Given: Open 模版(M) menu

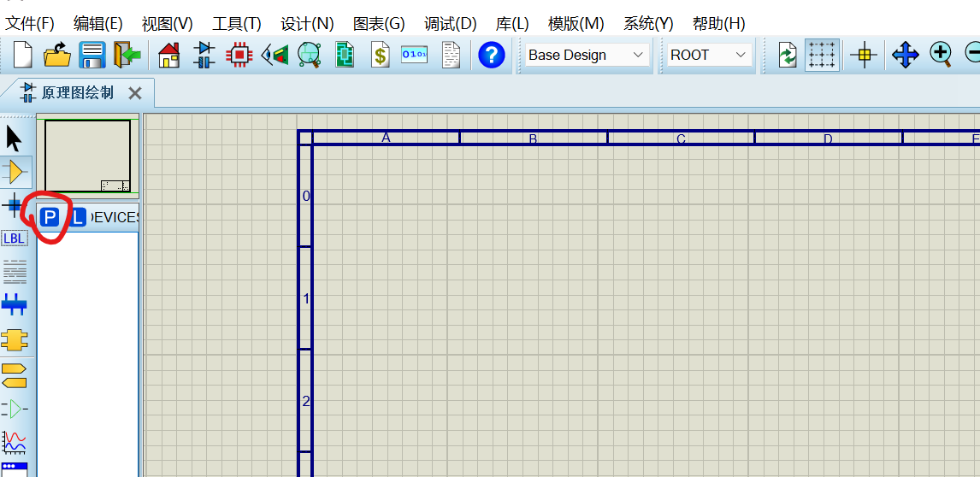Looking at the screenshot, I should pyautogui.click(x=576, y=24).
